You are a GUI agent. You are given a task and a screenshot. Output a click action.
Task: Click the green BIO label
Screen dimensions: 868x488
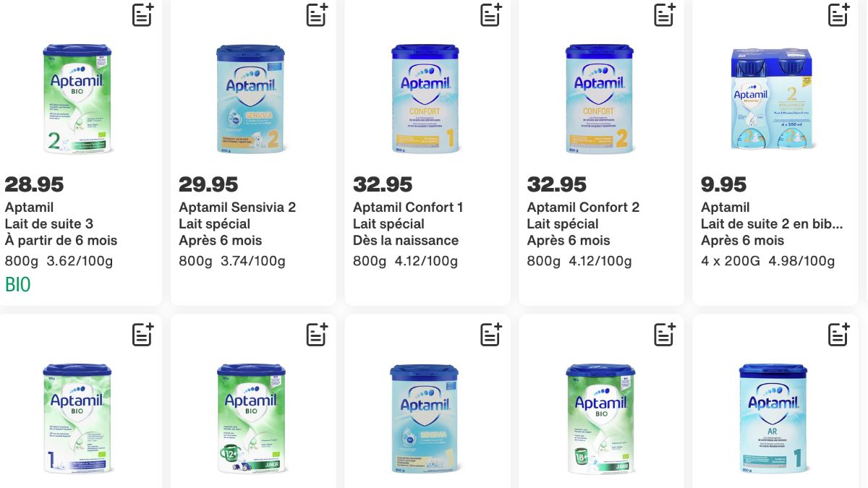(18, 286)
